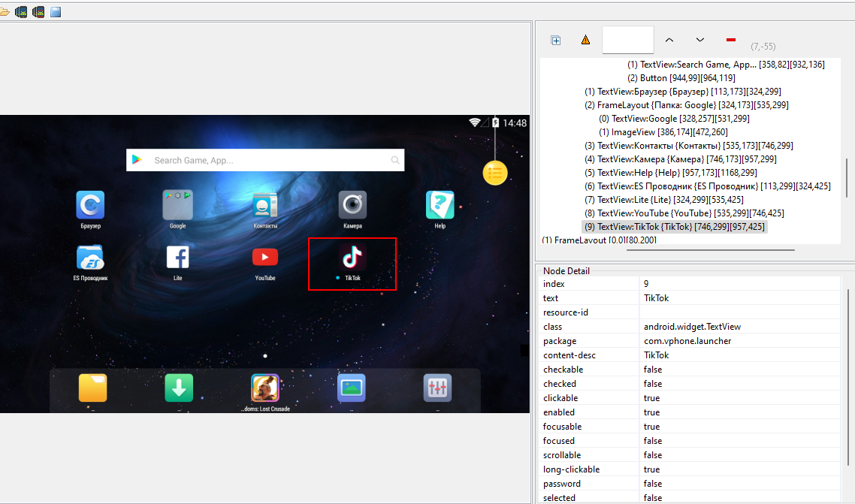Click the battery icon in the emulator status bar
Image resolution: width=855 pixels, height=504 pixels.
495,122
